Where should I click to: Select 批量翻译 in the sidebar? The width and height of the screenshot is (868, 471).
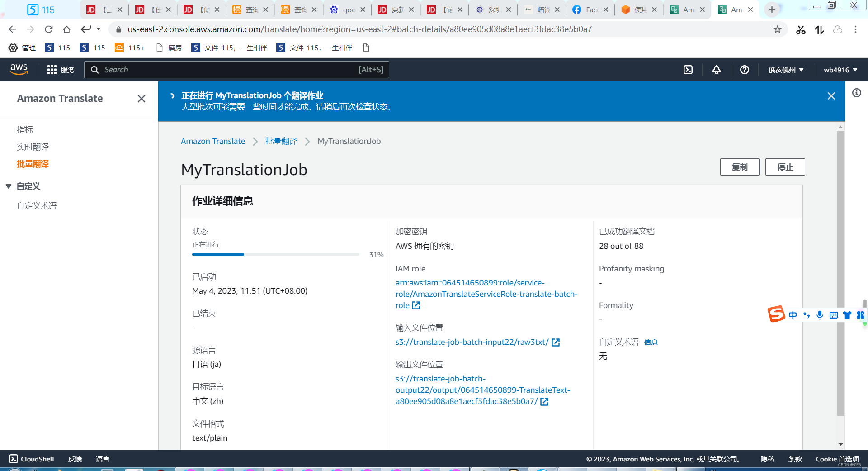(x=33, y=164)
